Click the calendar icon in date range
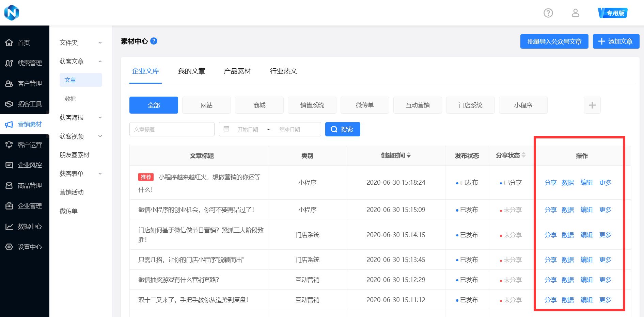The height and width of the screenshot is (317, 644). click(226, 129)
